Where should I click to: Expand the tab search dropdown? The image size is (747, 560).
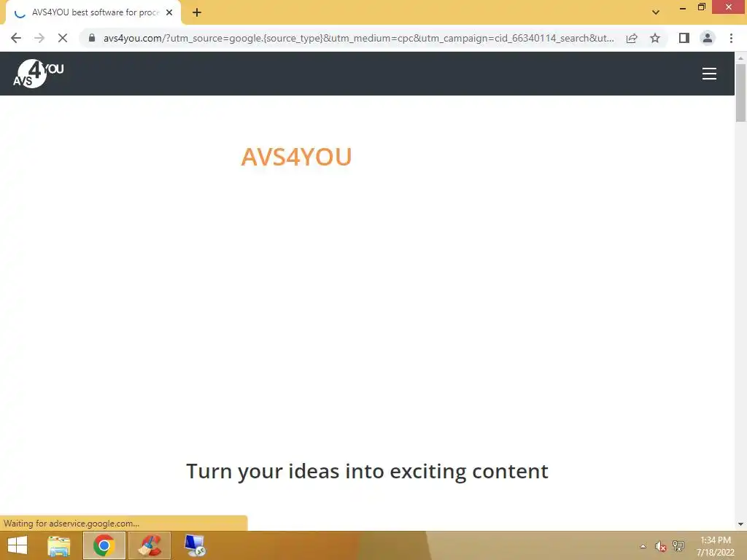(656, 12)
